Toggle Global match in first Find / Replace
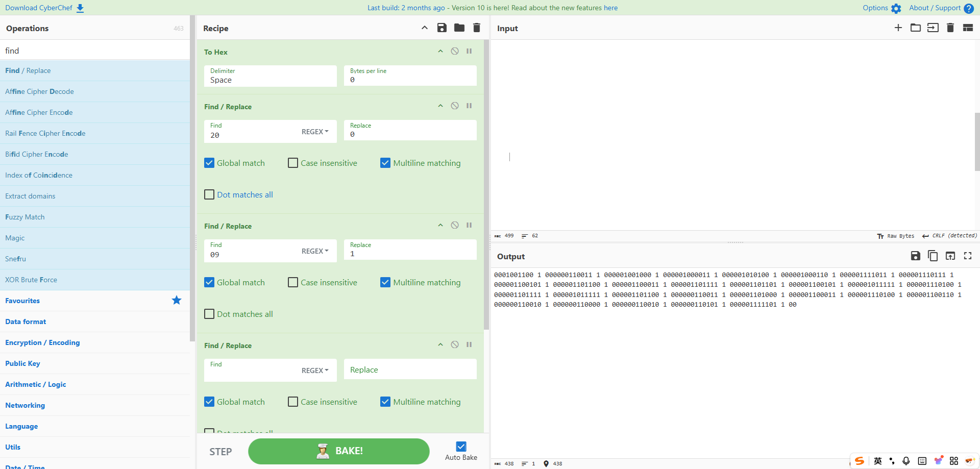980x469 pixels. point(209,163)
